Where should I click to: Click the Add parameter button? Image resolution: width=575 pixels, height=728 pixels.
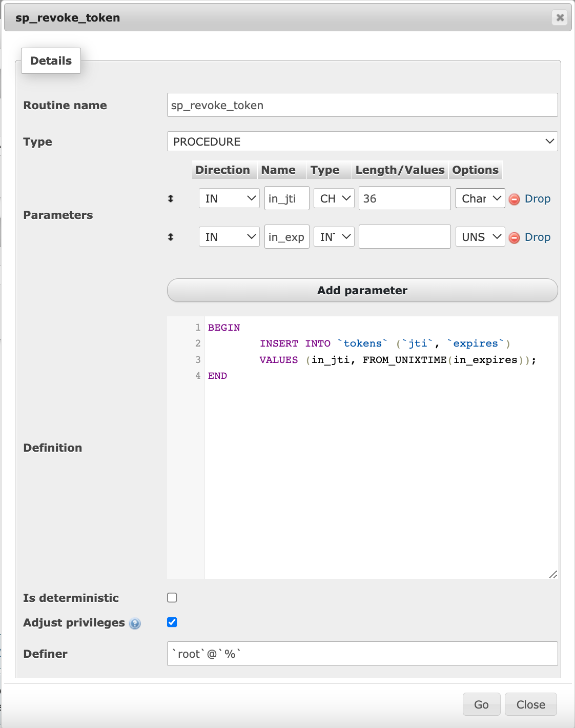(x=362, y=290)
